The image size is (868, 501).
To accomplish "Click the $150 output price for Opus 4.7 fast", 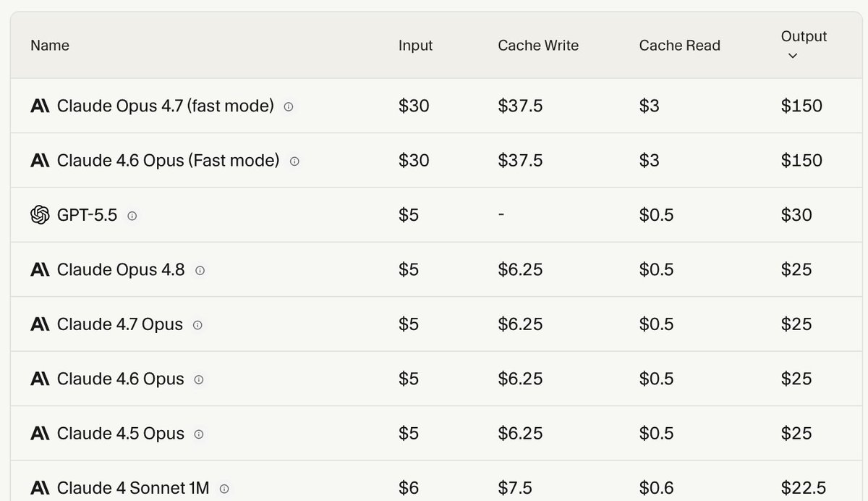I will [801, 106].
